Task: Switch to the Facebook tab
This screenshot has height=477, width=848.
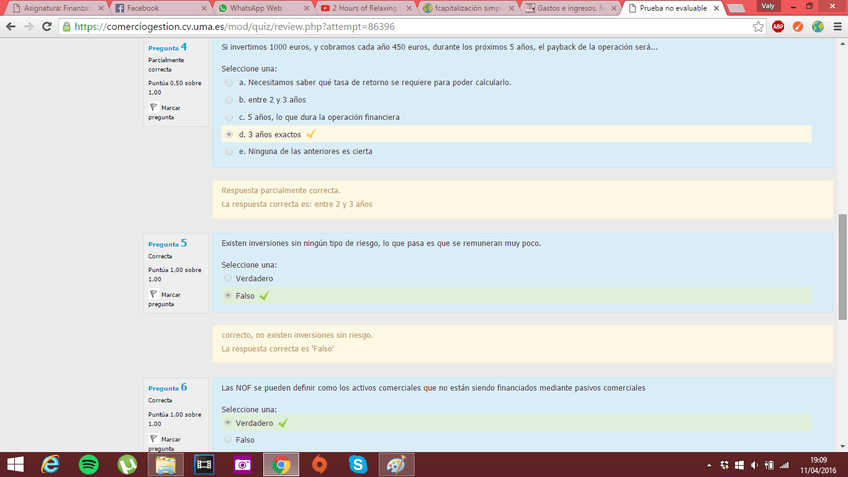Action: pos(145,8)
